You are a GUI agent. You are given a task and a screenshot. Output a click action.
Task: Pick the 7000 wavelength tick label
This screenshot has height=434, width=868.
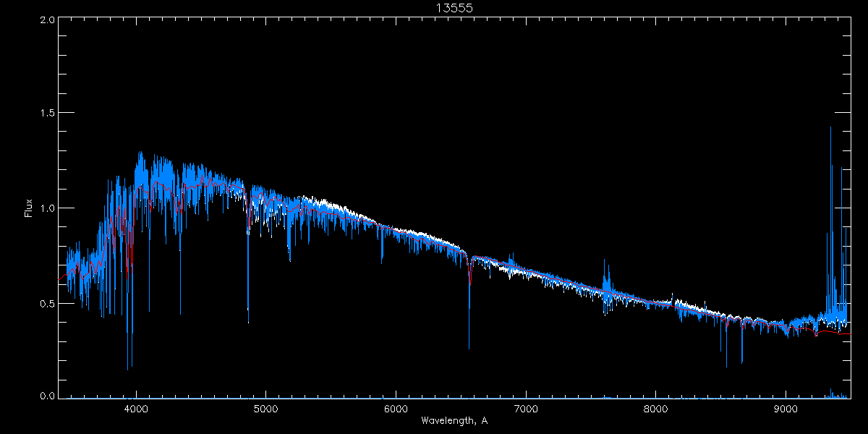[x=526, y=409]
